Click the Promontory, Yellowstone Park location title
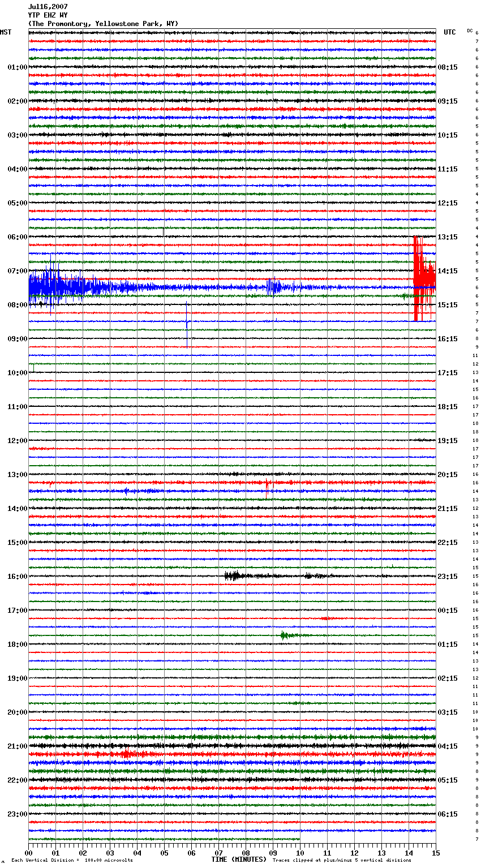Image resolution: width=481 pixels, height=868 pixels. coord(104,24)
